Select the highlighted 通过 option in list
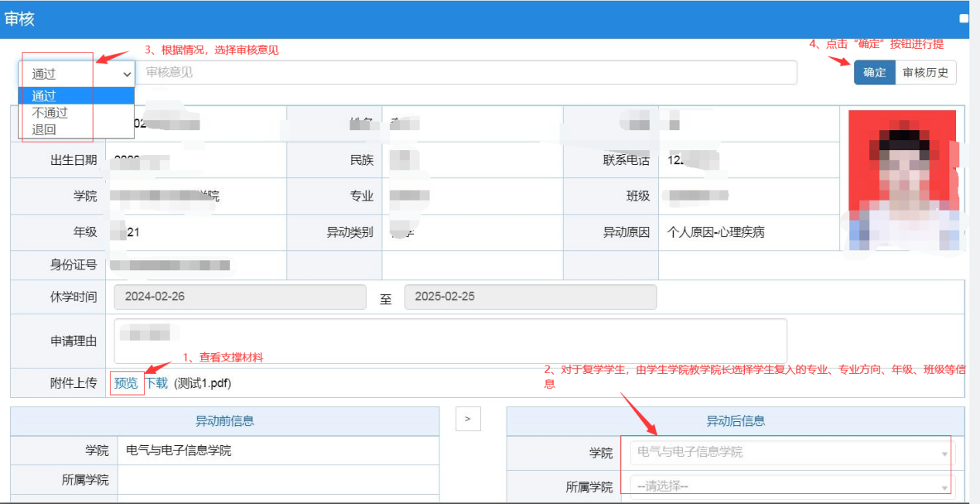The image size is (980, 504). pyautogui.click(x=76, y=96)
